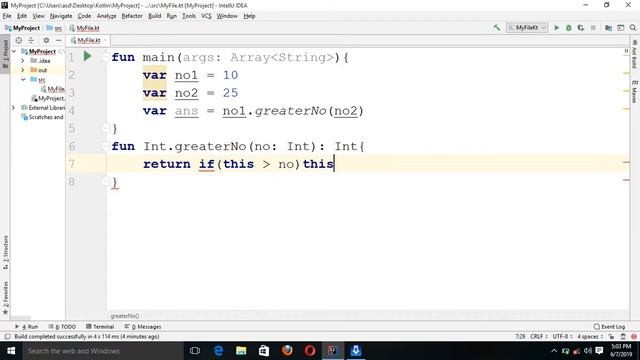Open the Run tool window button
Viewport: 640px width, 360px height.
(27, 327)
